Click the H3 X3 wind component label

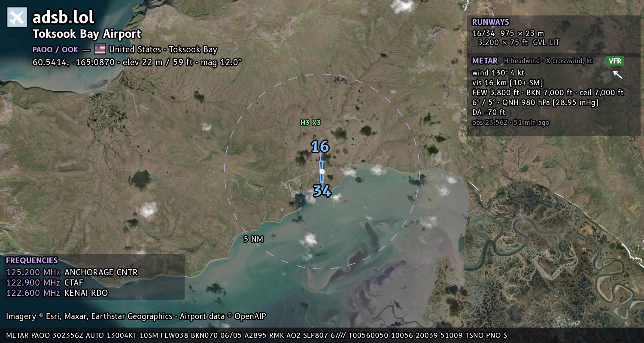[310, 123]
